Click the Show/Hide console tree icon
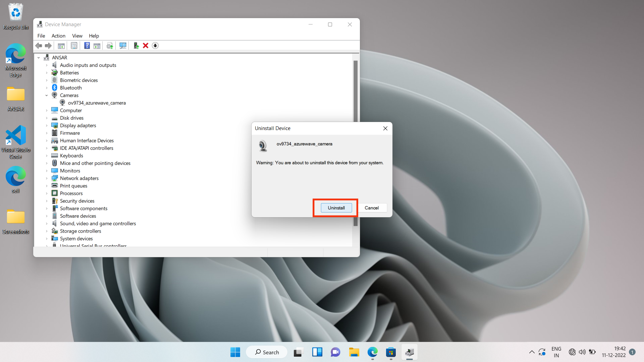This screenshot has width=644, height=362. click(x=61, y=46)
